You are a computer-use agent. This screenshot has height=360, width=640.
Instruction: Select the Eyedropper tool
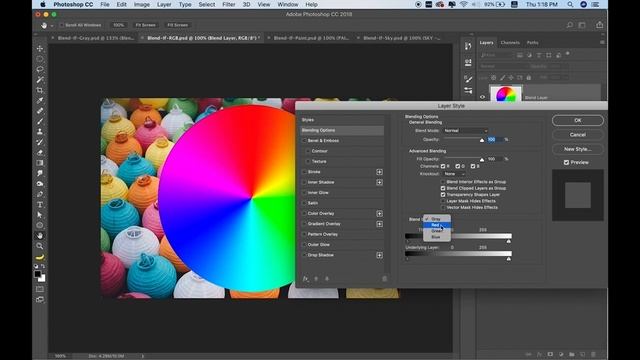(x=40, y=100)
